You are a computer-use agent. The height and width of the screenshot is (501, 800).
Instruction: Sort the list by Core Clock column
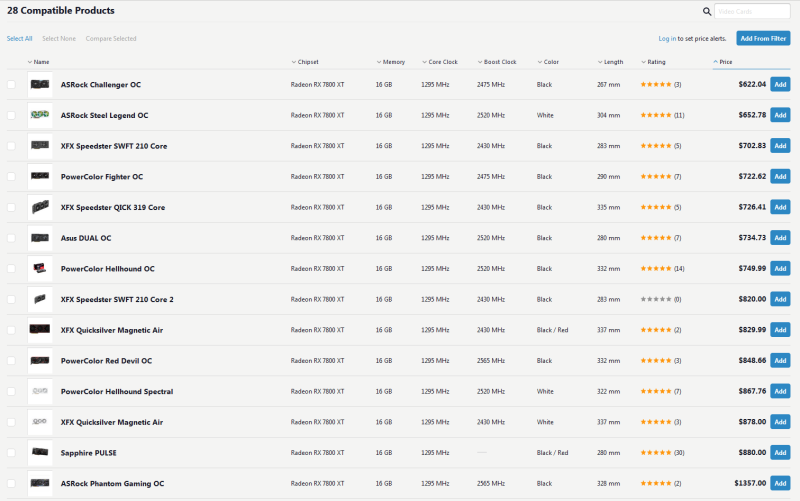point(440,62)
